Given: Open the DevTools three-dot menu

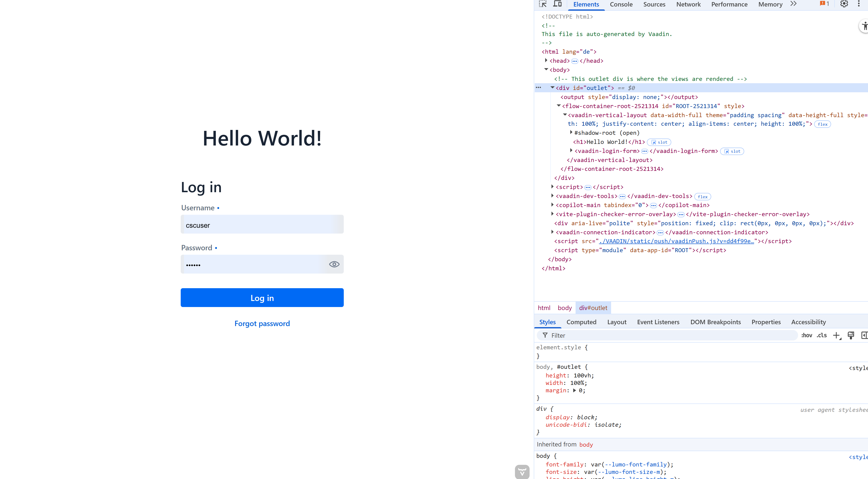Looking at the screenshot, I should click(x=858, y=4).
